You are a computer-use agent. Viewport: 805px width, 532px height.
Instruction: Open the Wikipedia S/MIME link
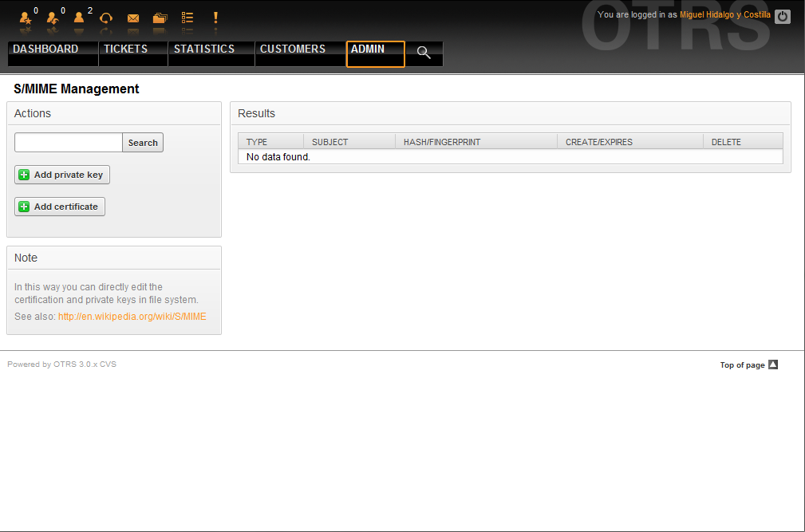[132, 317]
